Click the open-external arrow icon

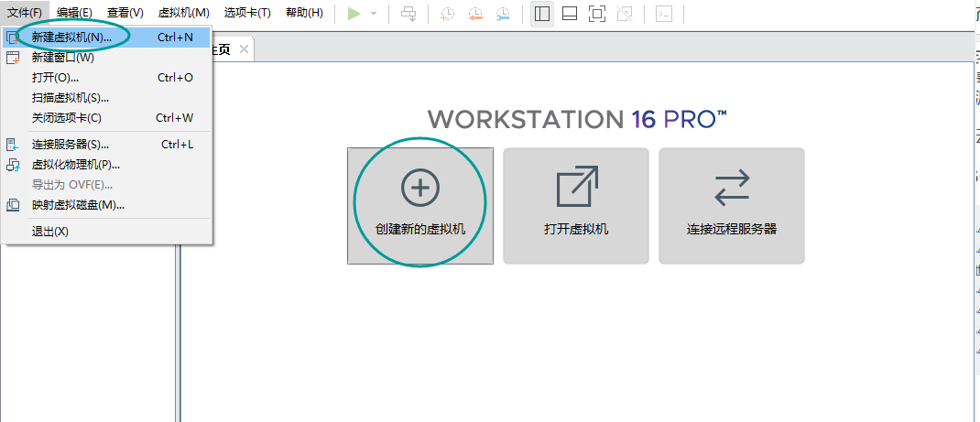tap(577, 187)
